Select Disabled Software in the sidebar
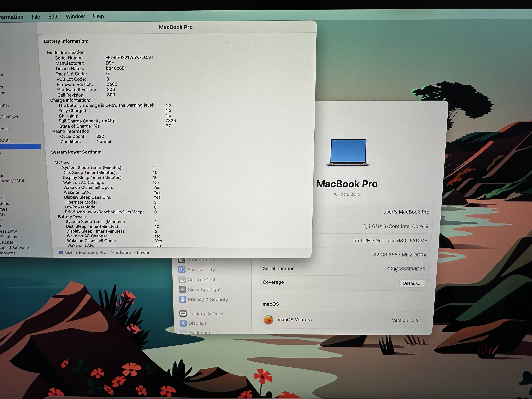Screen dimensions: 532x399 (14, 248)
